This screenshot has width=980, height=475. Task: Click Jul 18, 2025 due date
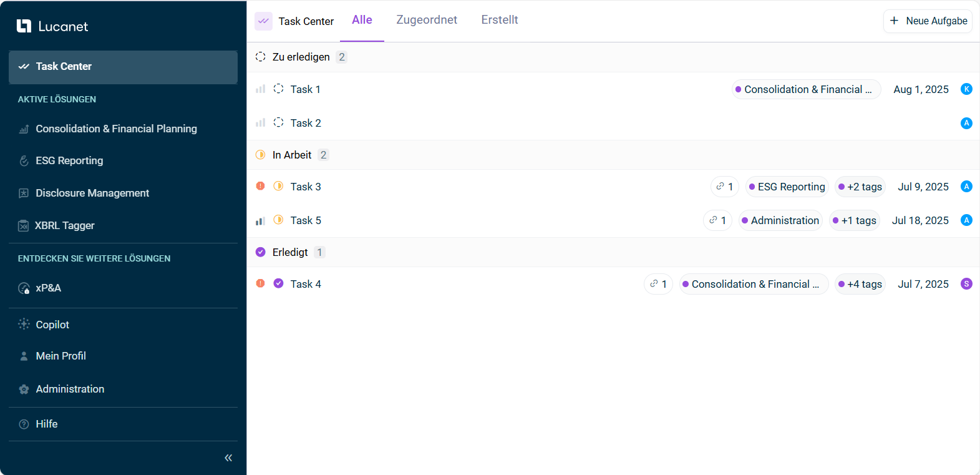point(920,220)
